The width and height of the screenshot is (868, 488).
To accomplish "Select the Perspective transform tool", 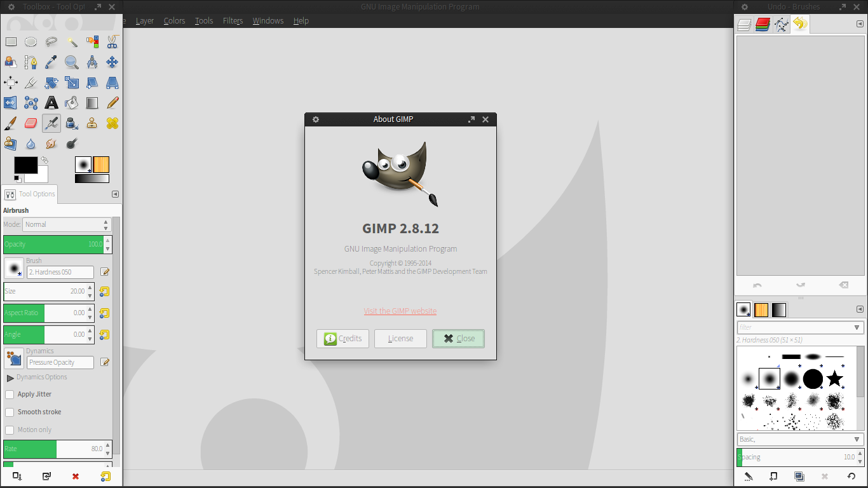I will click(112, 83).
